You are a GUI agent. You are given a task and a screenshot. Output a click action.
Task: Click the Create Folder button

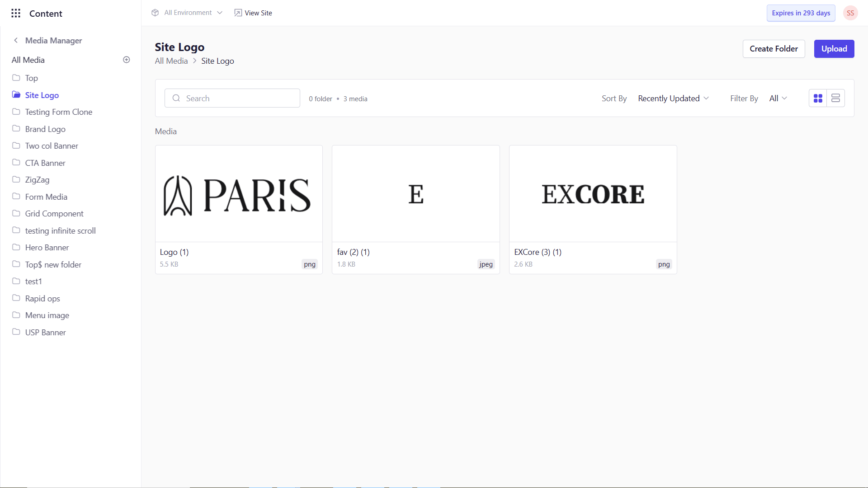(774, 49)
